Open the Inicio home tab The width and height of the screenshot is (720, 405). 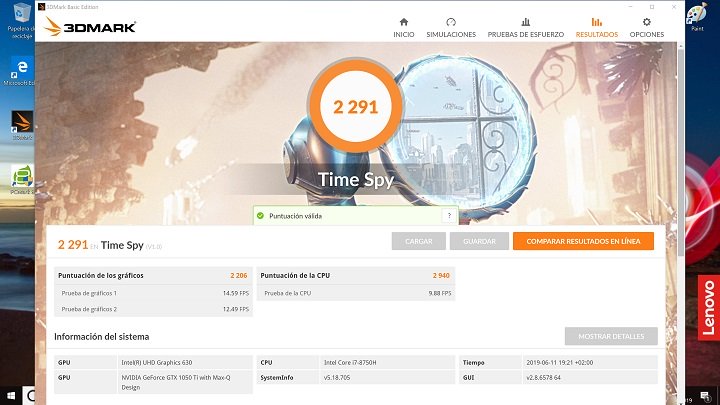(403, 27)
